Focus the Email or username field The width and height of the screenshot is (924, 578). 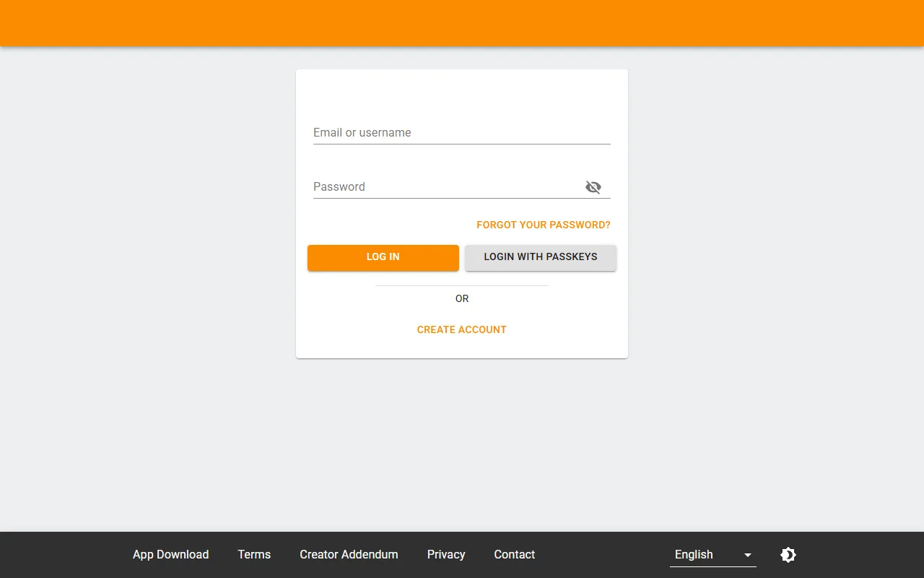tap(461, 133)
